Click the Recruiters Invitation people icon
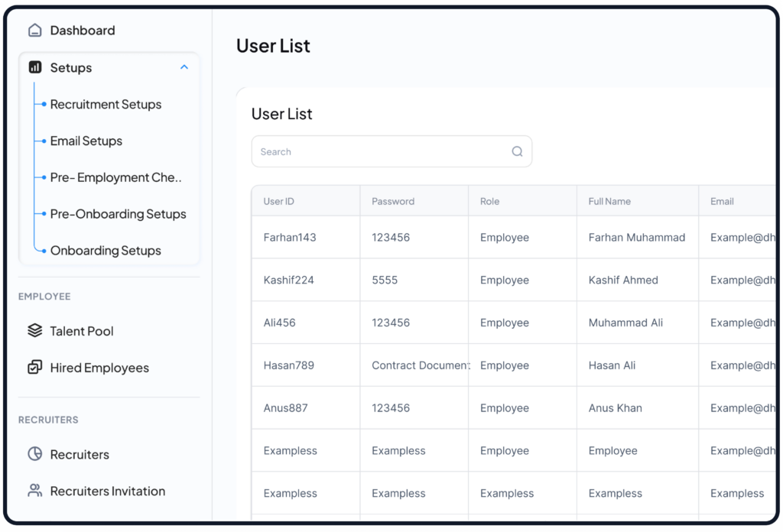Image resolution: width=783 pixels, height=532 pixels. [x=34, y=491]
